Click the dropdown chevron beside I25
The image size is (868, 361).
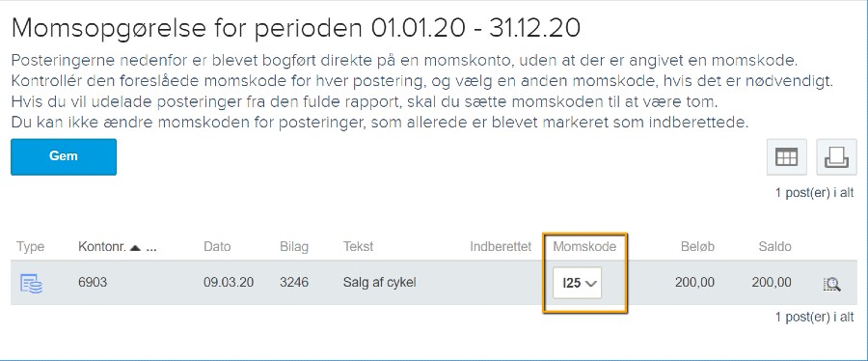[591, 284]
